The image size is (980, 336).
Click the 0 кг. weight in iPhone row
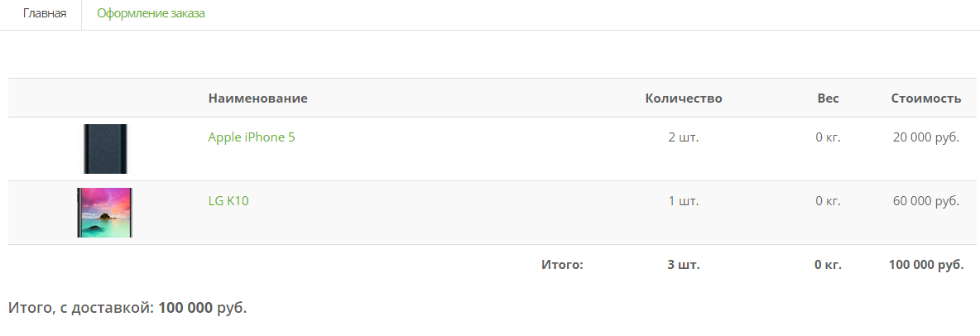coord(829,137)
